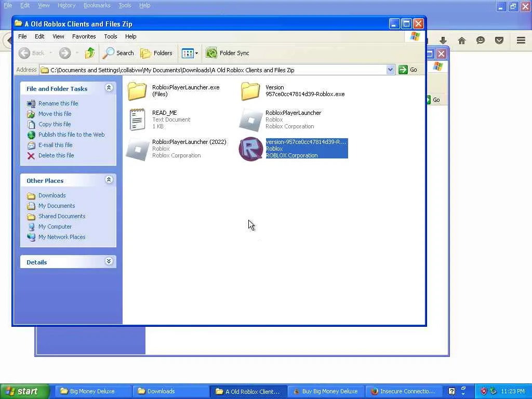Click E-mail this file
This screenshot has height=399, width=532.
(x=55, y=145)
